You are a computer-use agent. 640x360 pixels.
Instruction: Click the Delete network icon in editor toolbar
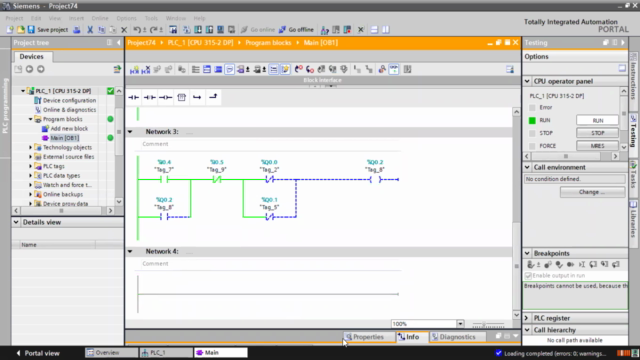[146, 69]
